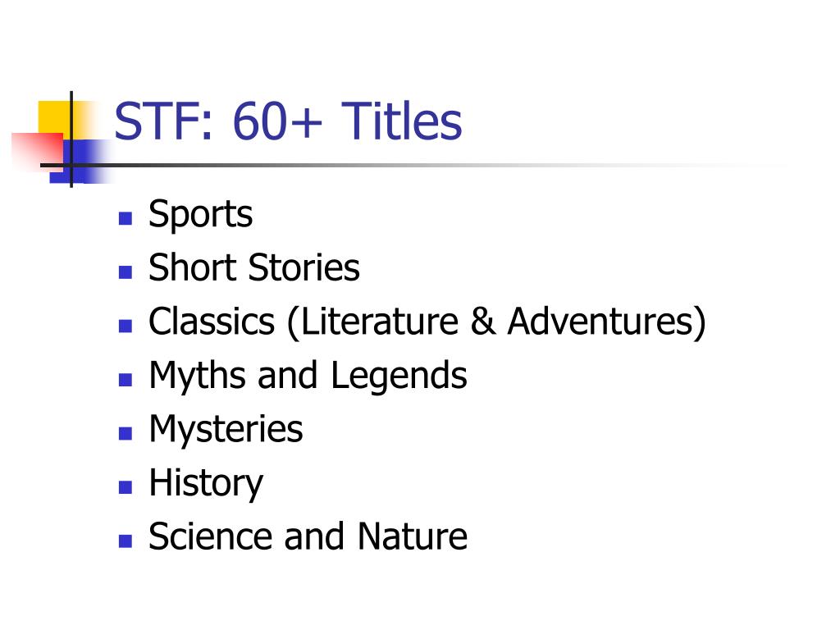This screenshot has height=630, width=840.
Task: Select the 'Sports' bullet text
Action: pos(200,215)
